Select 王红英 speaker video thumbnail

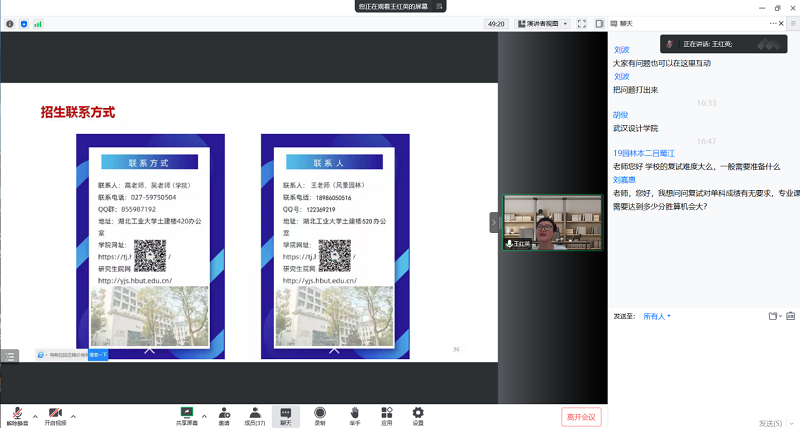point(553,222)
